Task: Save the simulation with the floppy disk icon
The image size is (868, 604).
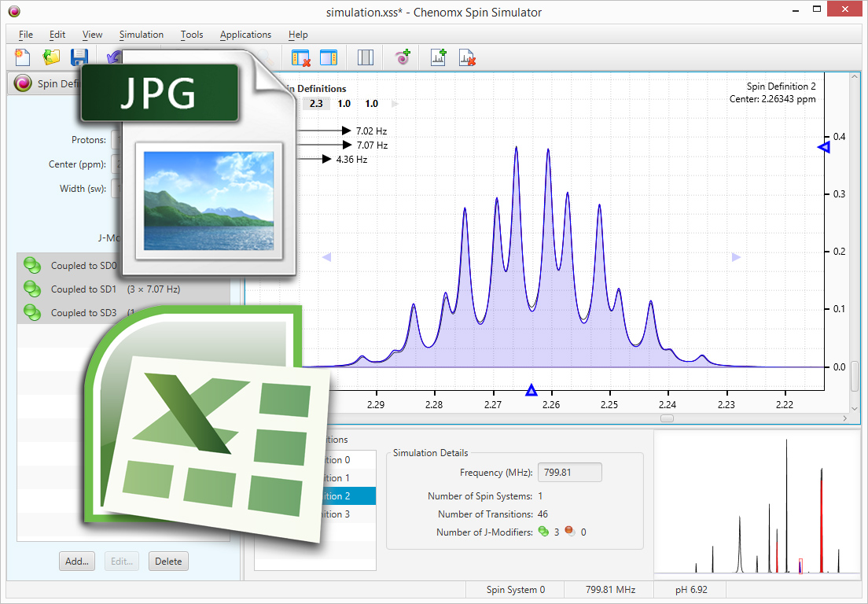Action: click(79, 57)
